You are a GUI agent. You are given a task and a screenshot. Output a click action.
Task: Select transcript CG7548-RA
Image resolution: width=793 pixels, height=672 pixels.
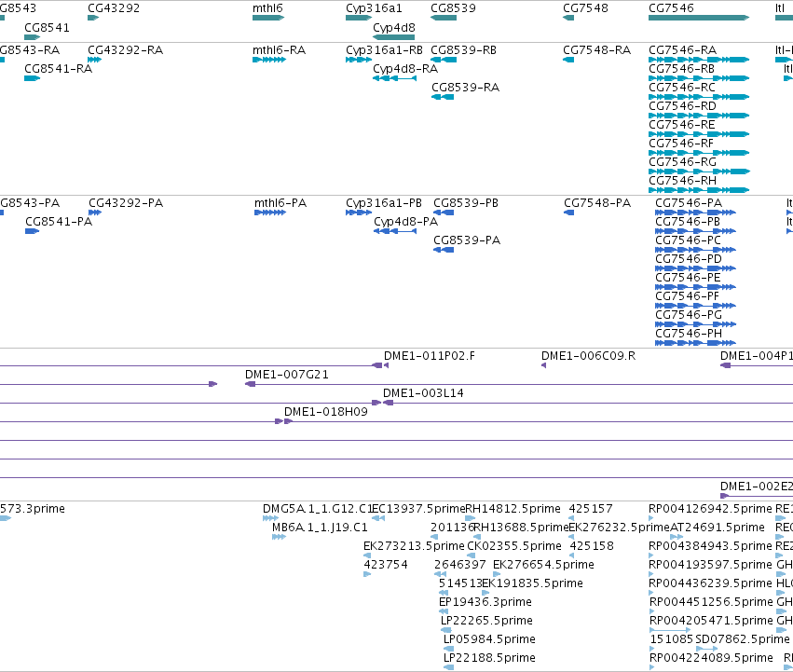point(596,50)
